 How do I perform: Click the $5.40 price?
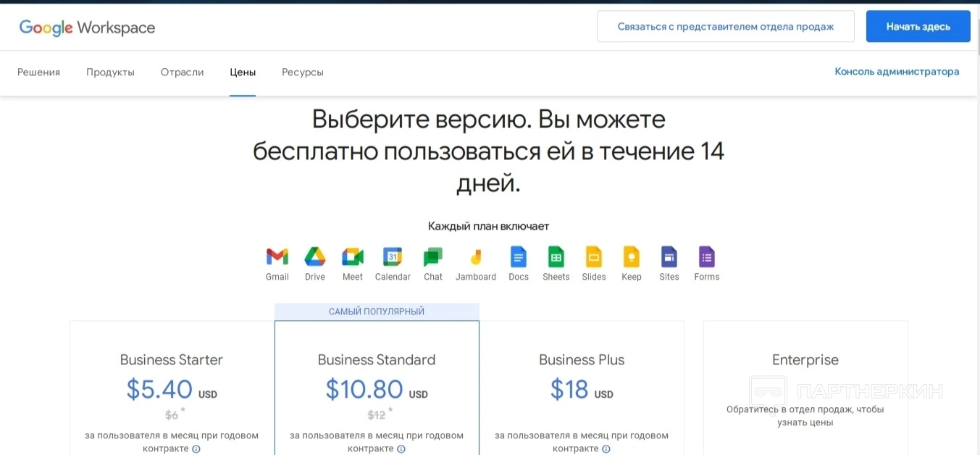(x=159, y=389)
